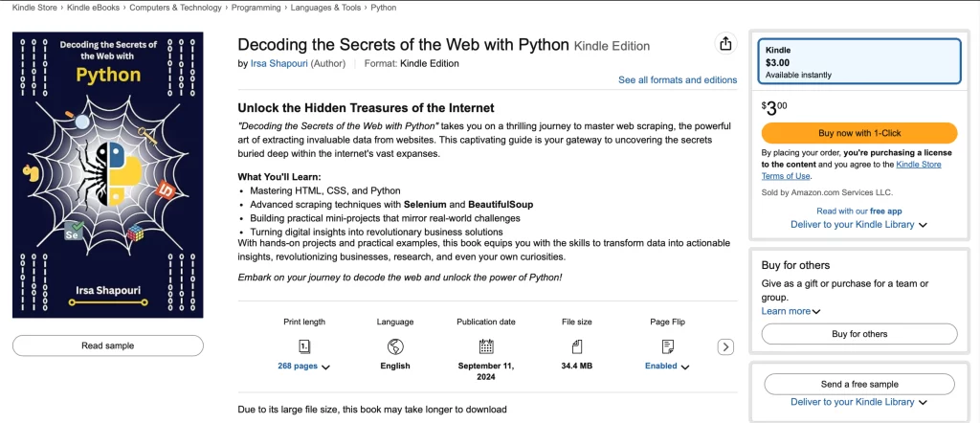Open Deliver to your Kindle Library under free app
Image resolution: width=980 pixels, height=423 pixels.
pos(858,224)
